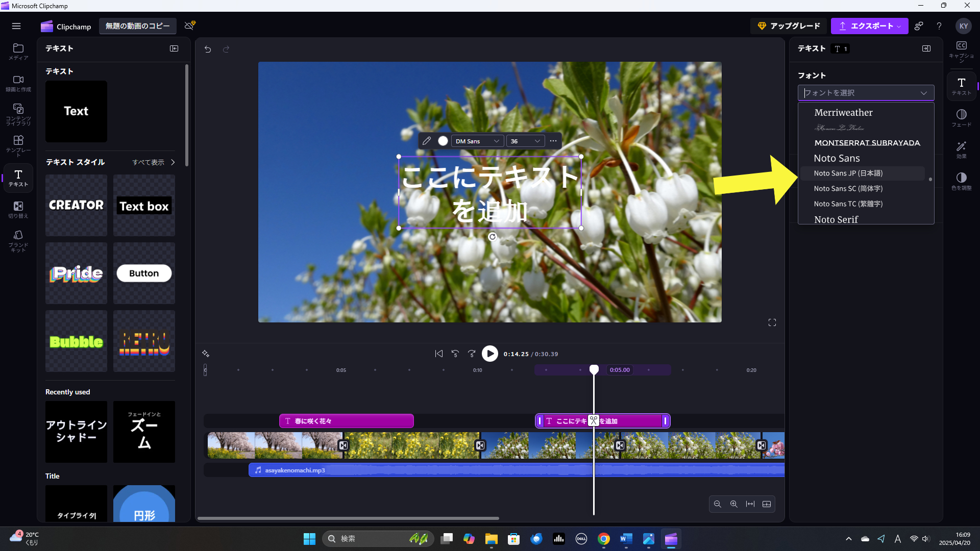Open Captions panel on right
This screenshot has height=551, width=980.
click(x=961, y=52)
